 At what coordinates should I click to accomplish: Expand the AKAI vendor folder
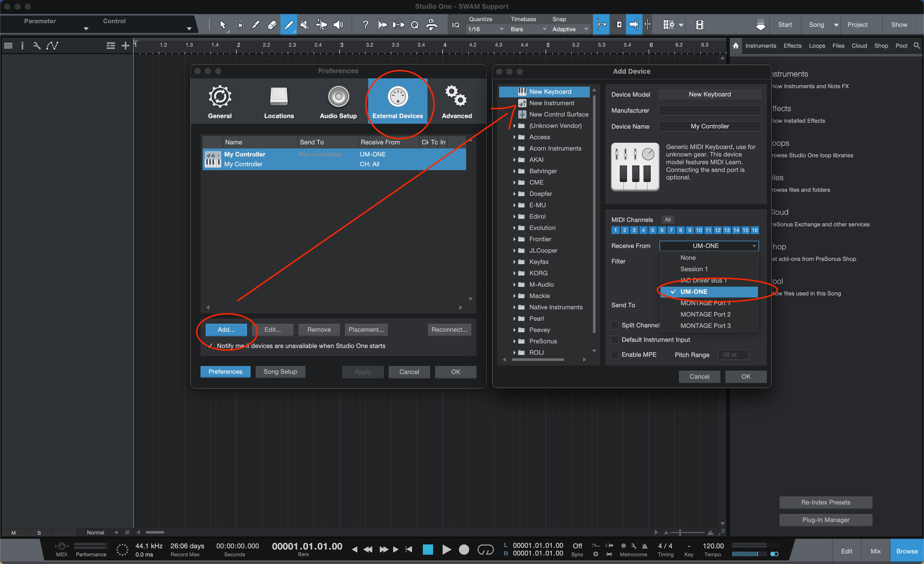[x=514, y=160]
